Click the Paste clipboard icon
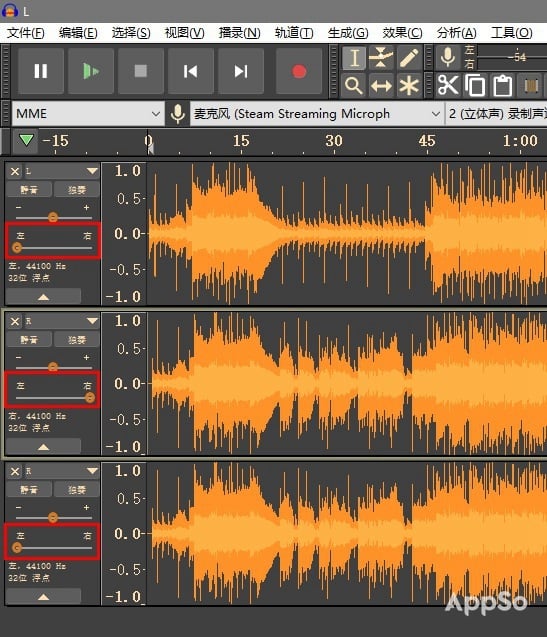Viewport: 547px width, 637px height. coord(502,86)
